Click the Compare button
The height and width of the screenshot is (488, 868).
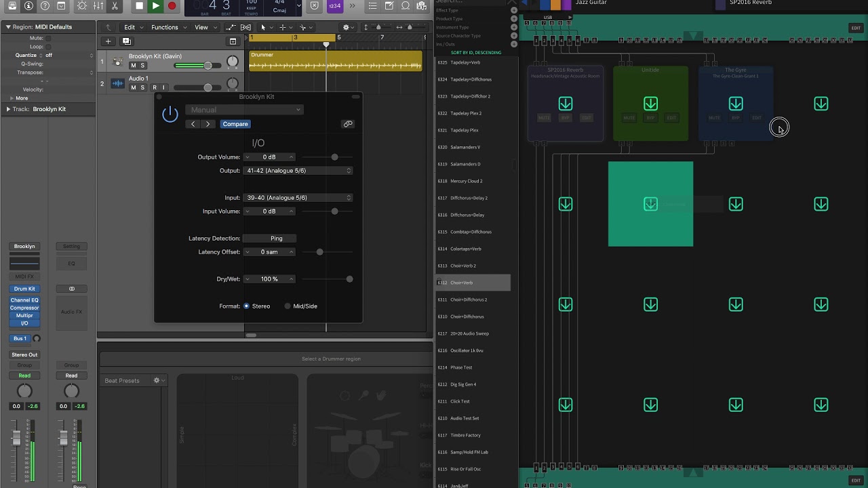[x=235, y=124]
